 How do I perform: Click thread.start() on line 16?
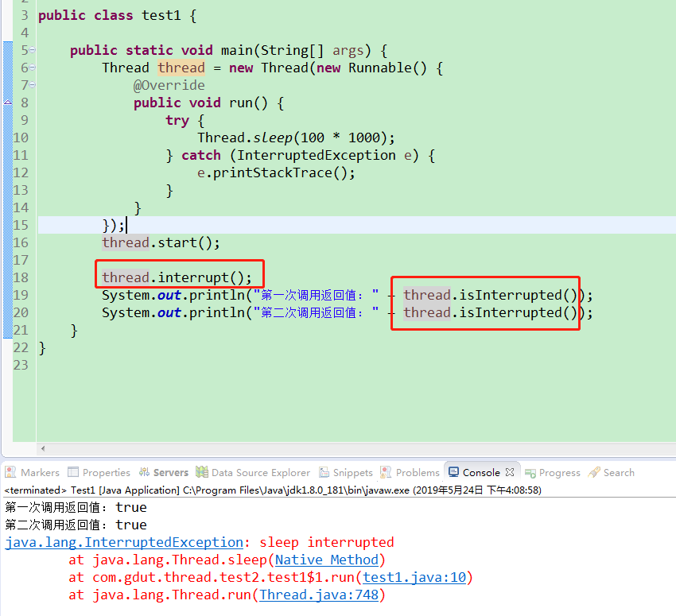pos(161,242)
